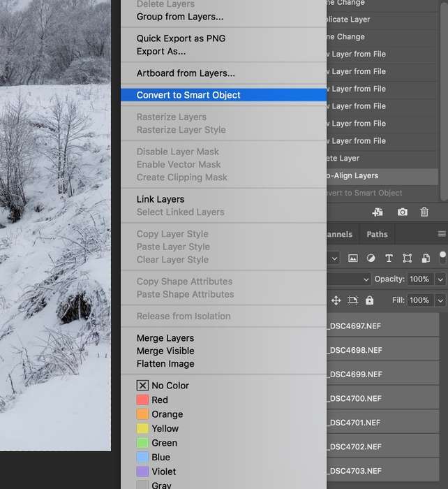The image size is (448, 489).
Task: Click the create new document from state icon
Action: (x=378, y=212)
